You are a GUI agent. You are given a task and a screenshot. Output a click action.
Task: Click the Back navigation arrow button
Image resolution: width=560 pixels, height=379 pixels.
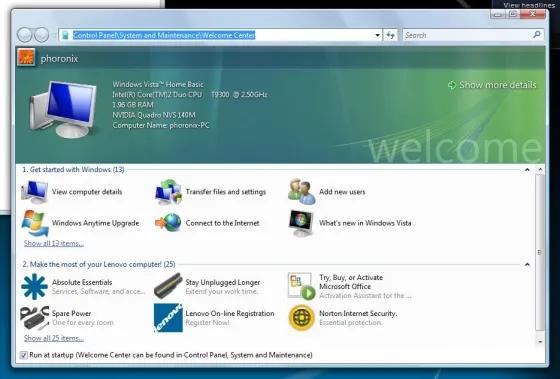pyautogui.click(x=25, y=35)
